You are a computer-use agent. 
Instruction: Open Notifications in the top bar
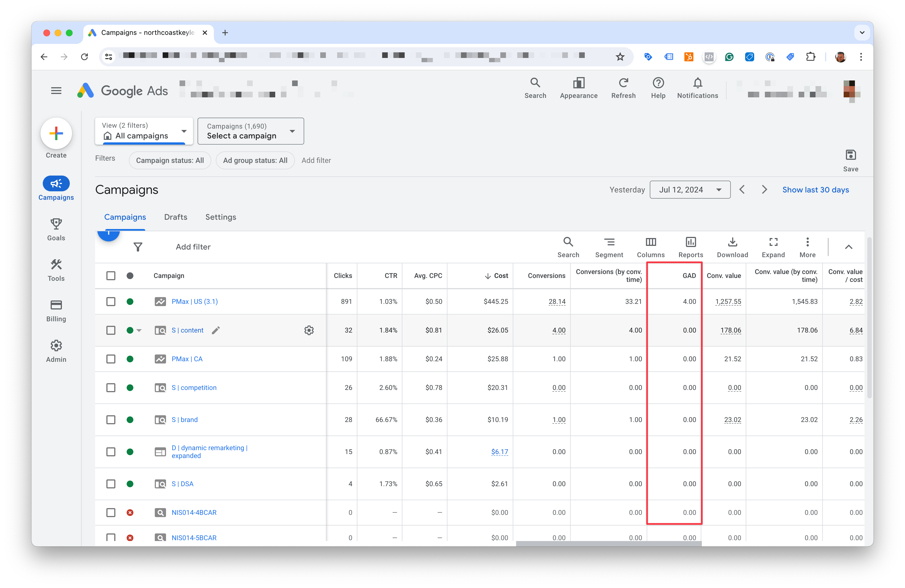tap(697, 87)
